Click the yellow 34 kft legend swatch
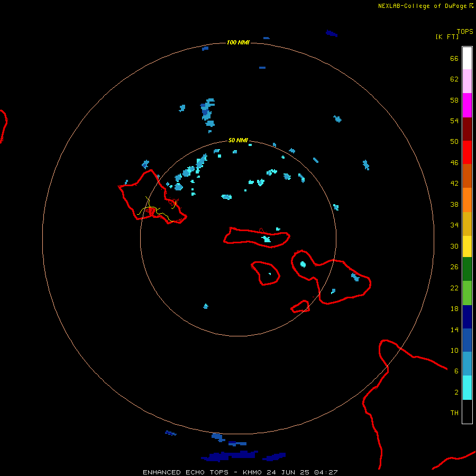This screenshot has width=476, height=476. tap(467, 246)
